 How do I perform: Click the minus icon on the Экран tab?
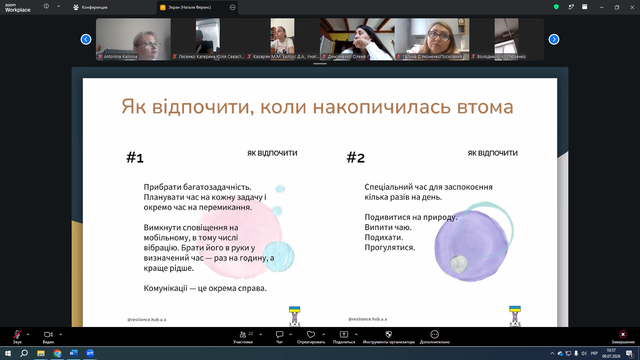[233, 7]
